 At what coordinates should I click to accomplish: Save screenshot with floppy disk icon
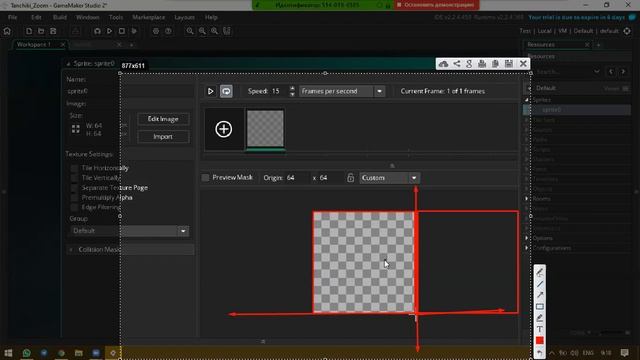(x=509, y=64)
